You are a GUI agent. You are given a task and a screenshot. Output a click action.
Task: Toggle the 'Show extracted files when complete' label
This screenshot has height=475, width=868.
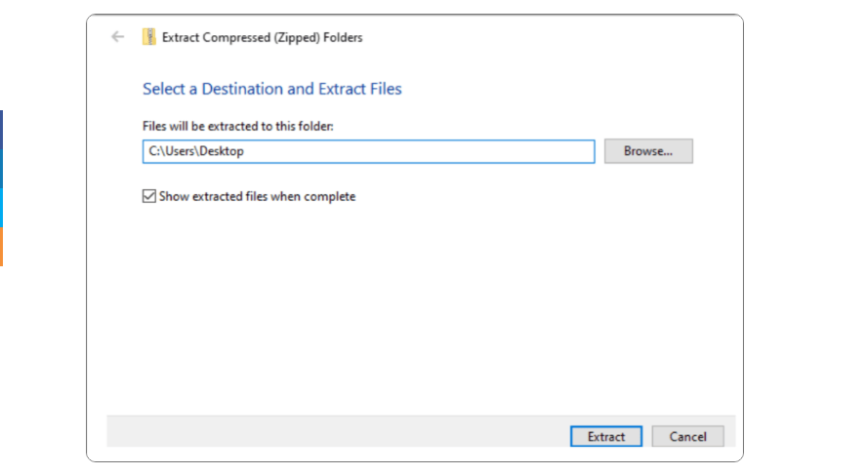tap(257, 196)
